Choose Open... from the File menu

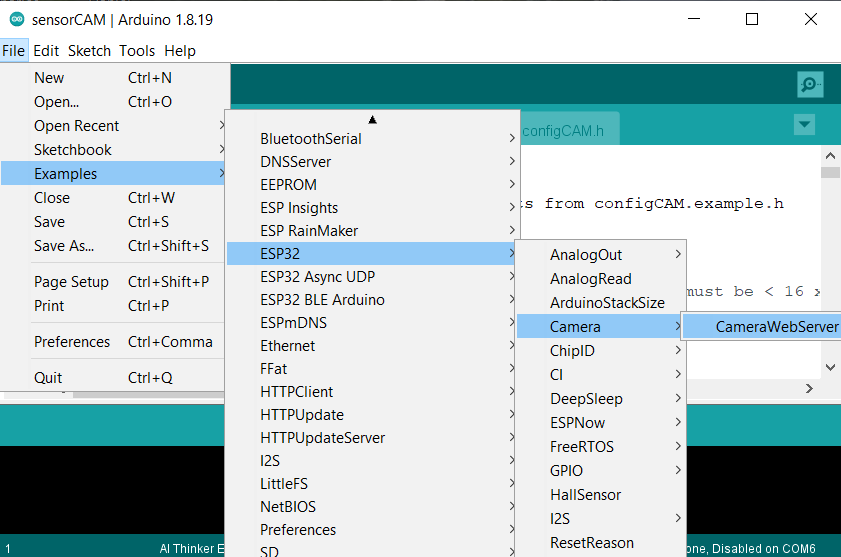click(x=113, y=102)
